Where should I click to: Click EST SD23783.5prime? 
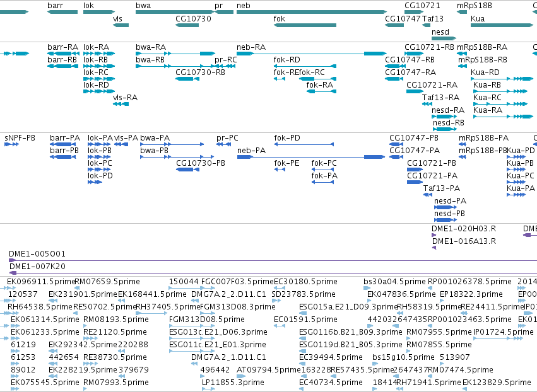(304, 294)
